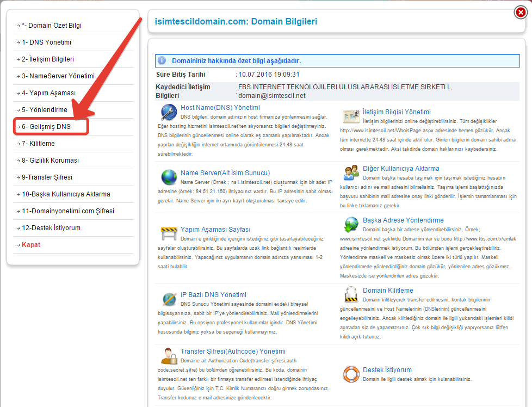
Task: Open the Yapım Aşaması Sayfası link
Action: pyautogui.click(x=215, y=230)
